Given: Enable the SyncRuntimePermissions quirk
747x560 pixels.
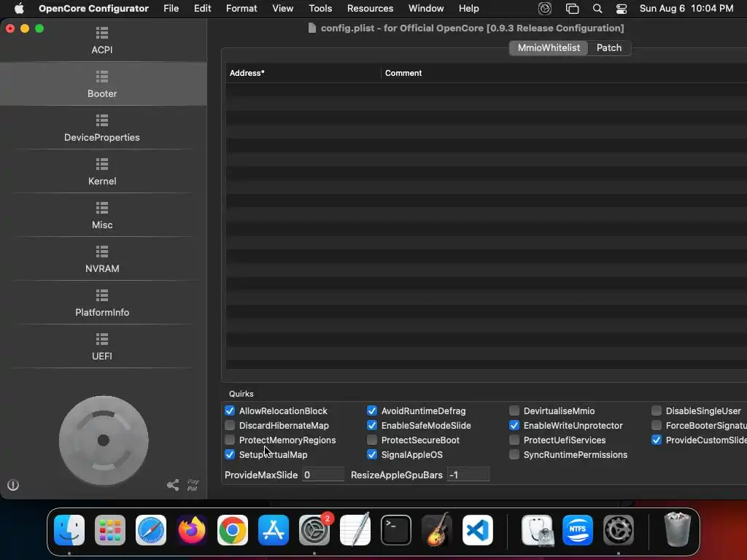Looking at the screenshot, I should tap(514, 454).
